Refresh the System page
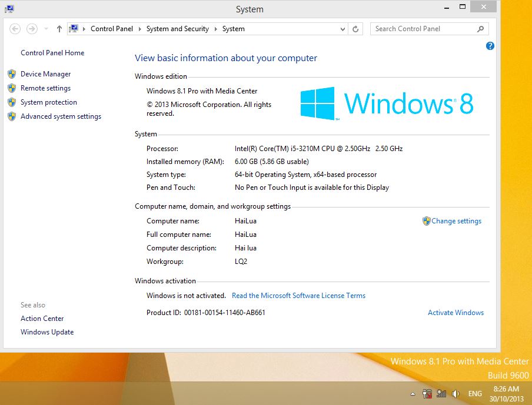Viewport: 532px width, 405px height. click(x=355, y=29)
